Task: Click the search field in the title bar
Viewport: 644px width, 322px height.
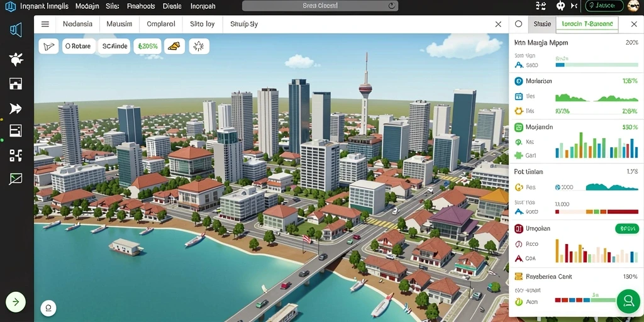Action: click(x=320, y=6)
